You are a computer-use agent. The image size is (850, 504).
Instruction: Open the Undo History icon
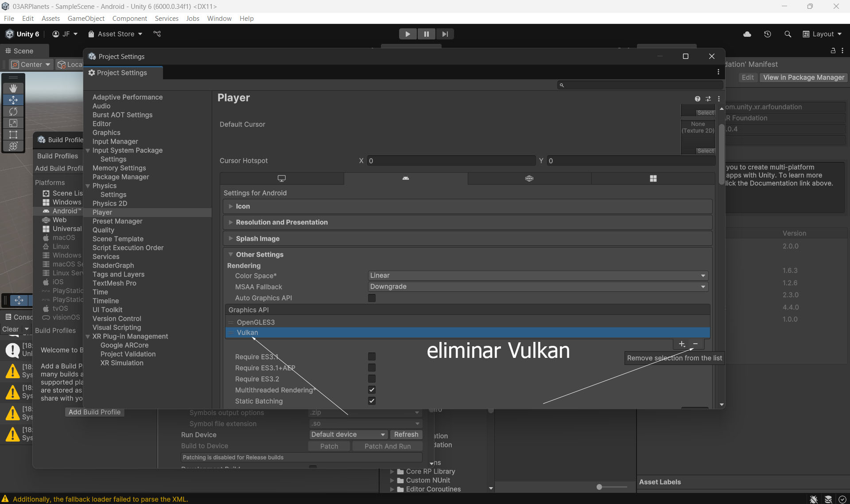tap(767, 34)
